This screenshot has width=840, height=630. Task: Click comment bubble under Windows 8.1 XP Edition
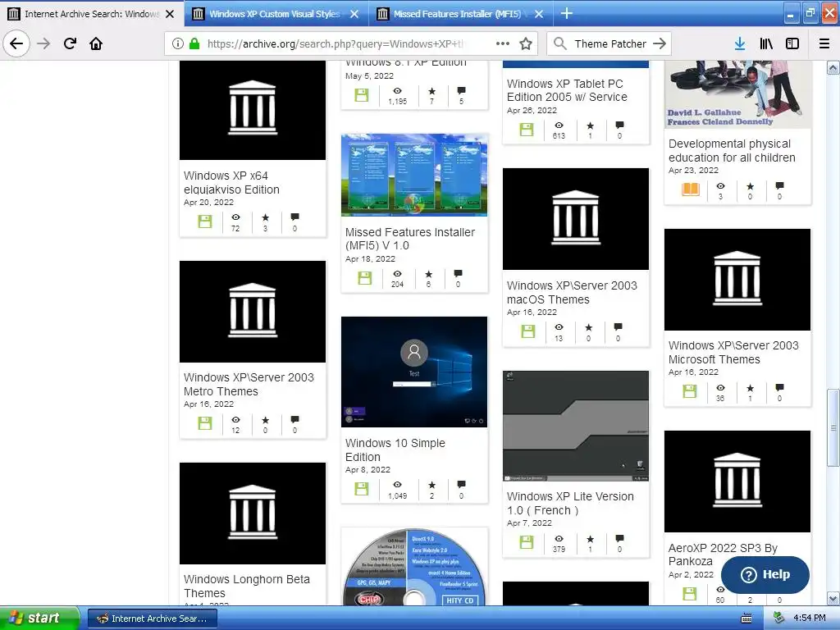click(x=461, y=90)
